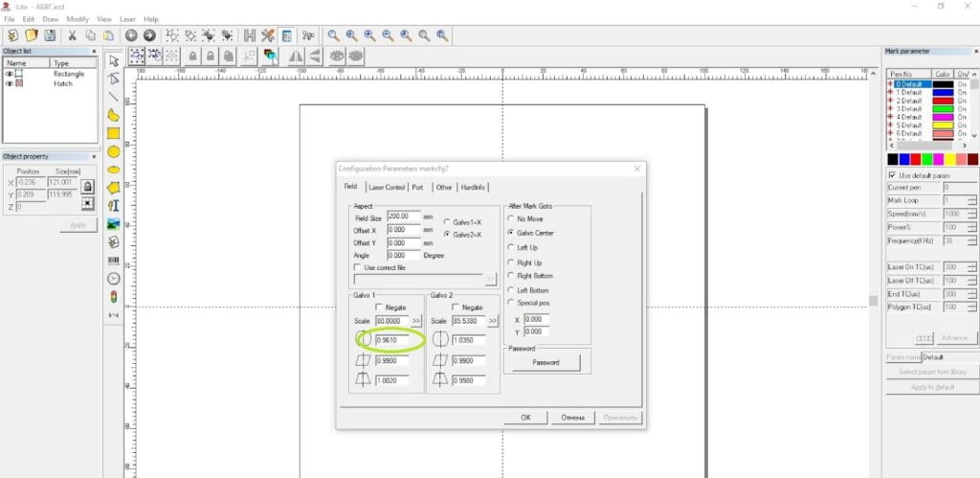Click the Field Size input field

[404, 216]
